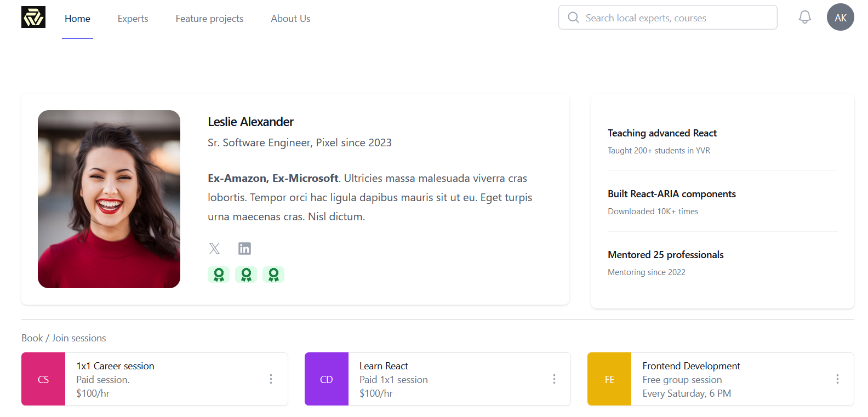Click the site logo icon
Screen dimensions: 868x417
pyautogui.click(x=33, y=18)
